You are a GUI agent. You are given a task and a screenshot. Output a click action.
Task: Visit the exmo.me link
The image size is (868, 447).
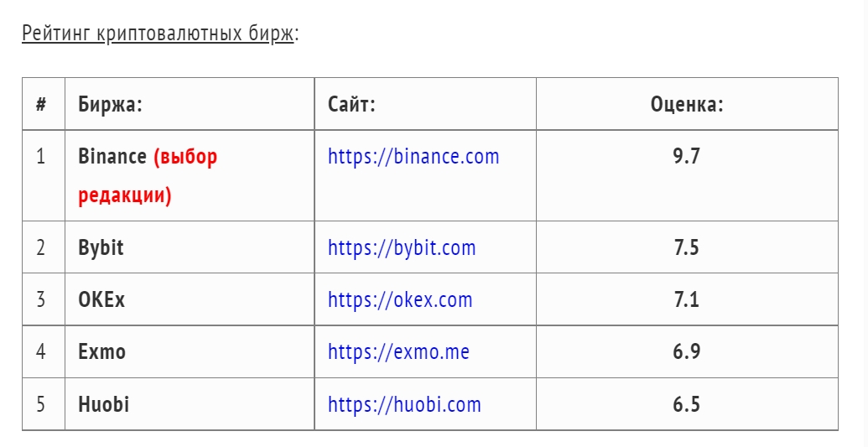tap(398, 351)
